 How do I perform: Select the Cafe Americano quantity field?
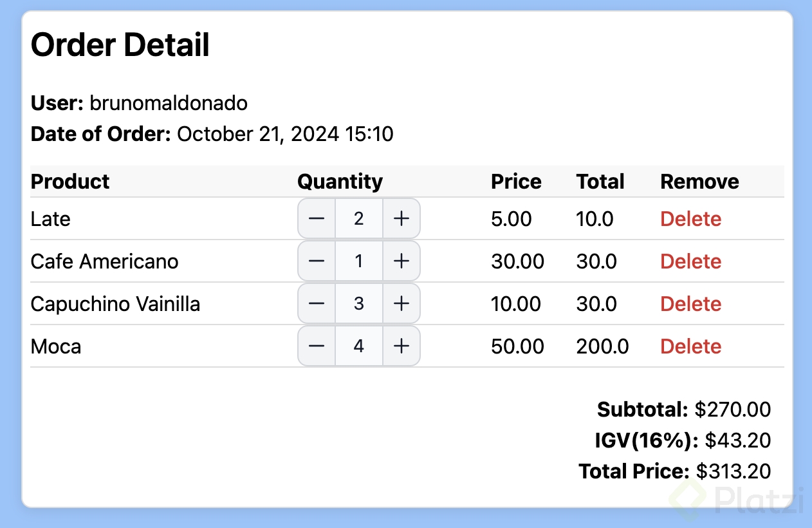pos(359,261)
